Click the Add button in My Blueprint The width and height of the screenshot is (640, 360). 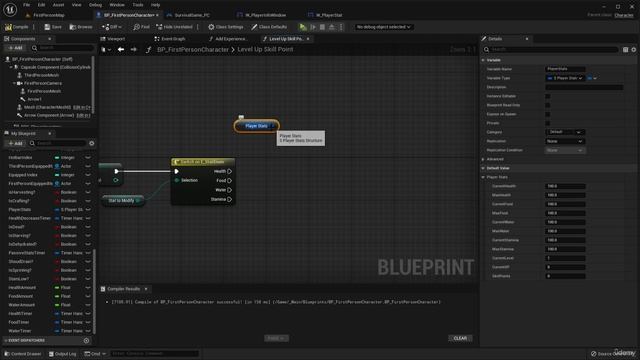(x=16, y=144)
